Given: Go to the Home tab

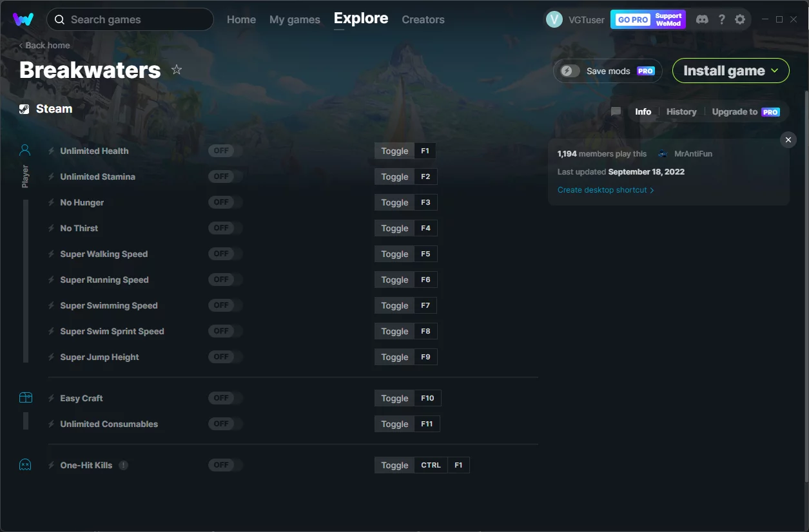Looking at the screenshot, I should [x=241, y=19].
